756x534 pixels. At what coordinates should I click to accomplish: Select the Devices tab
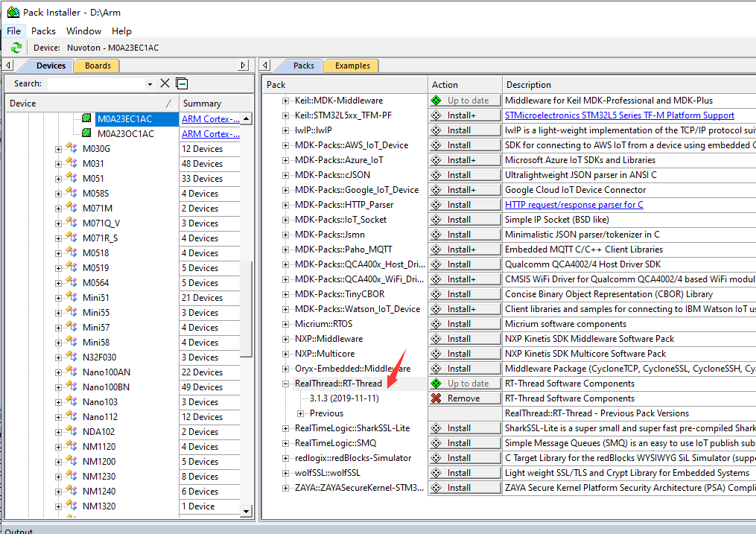[x=51, y=66]
